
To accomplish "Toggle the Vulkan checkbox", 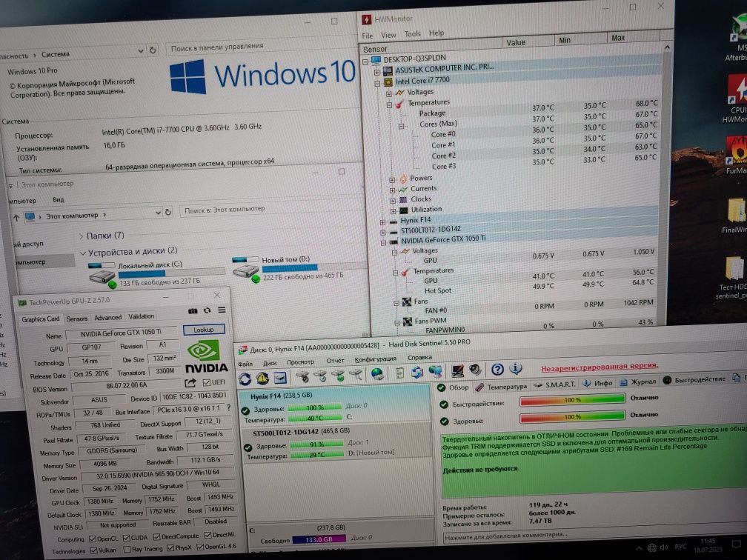I will (93, 550).
